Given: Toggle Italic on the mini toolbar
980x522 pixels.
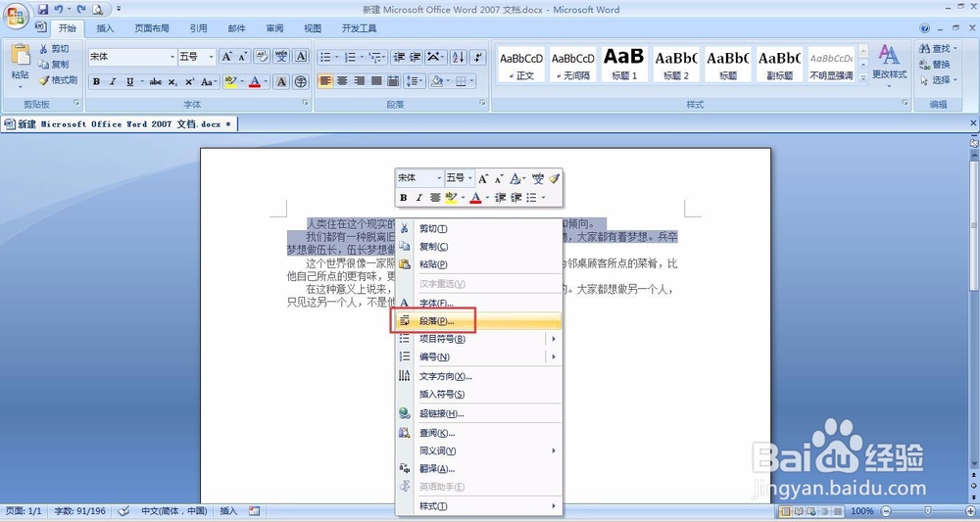Looking at the screenshot, I should click(418, 198).
